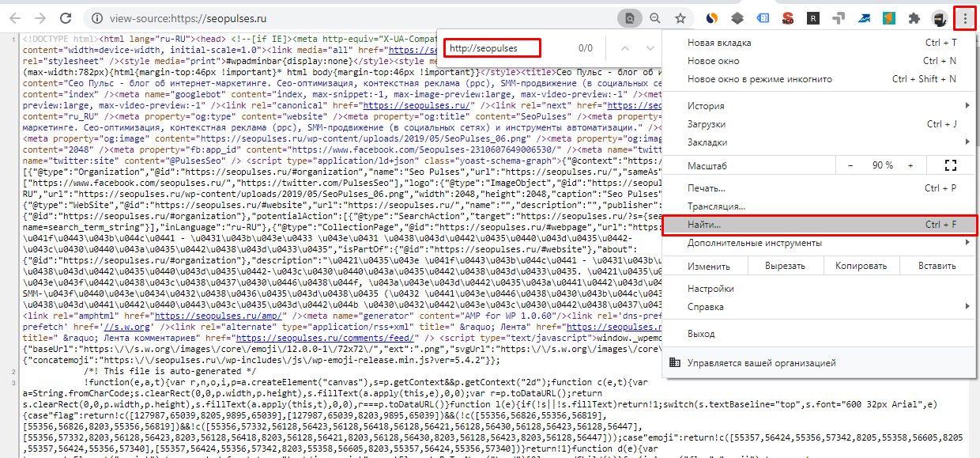Click the 'Изменить' label in the menu

tap(709, 266)
